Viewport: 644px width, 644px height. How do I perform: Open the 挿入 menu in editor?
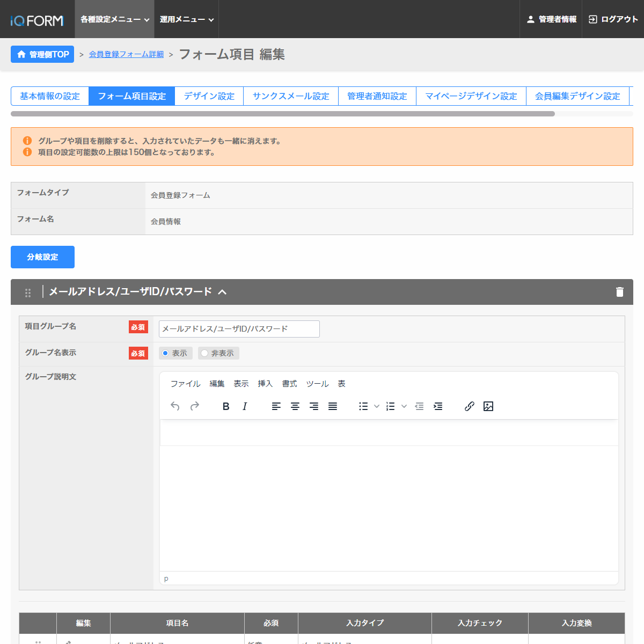(x=265, y=384)
